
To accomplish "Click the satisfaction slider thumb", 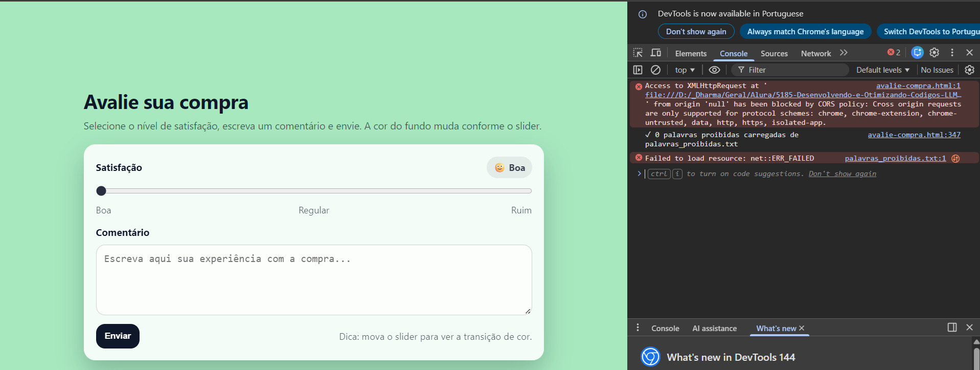I will point(101,191).
